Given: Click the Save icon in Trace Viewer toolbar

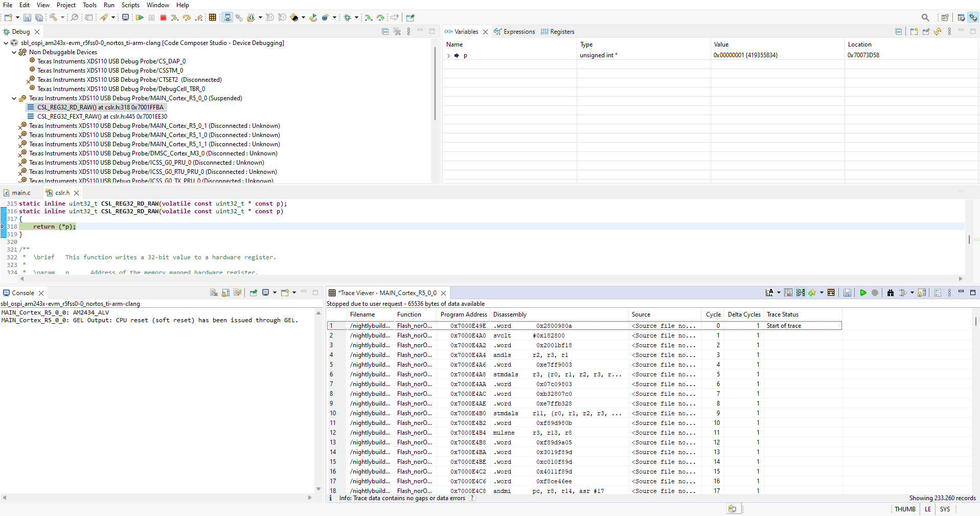Looking at the screenshot, I should pyautogui.click(x=847, y=293).
